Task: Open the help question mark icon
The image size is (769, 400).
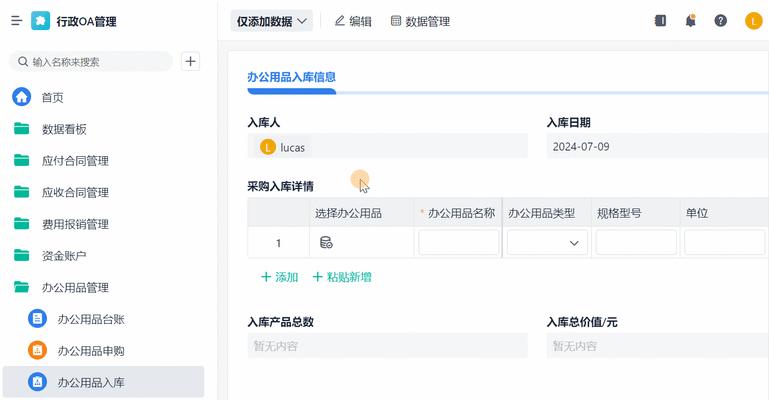Action: (720, 21)
